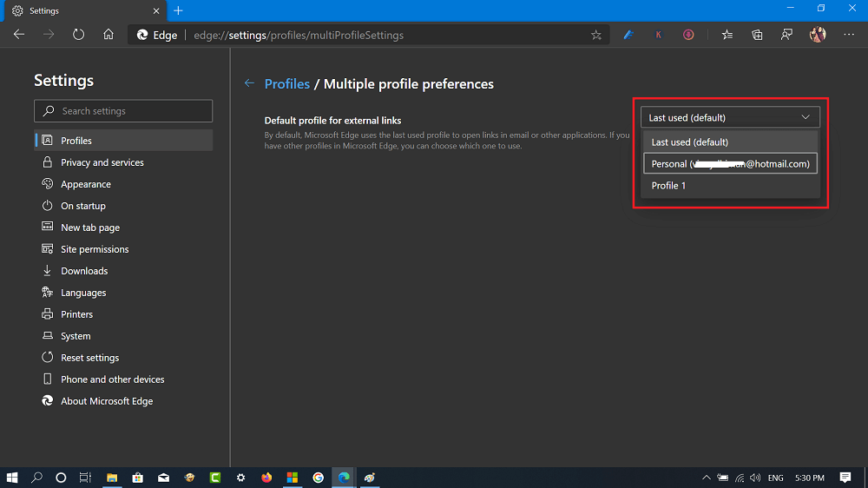The width and height of the screenshot is (868, 488).
Task: Open the Action Center notifications
Action: pyautogui.click(x=845, y=478)
